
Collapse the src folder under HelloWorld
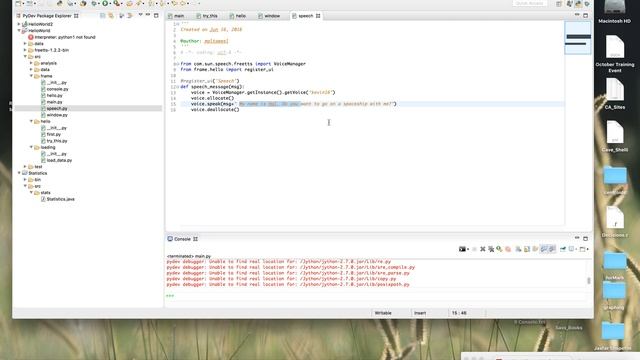(25, 56)
